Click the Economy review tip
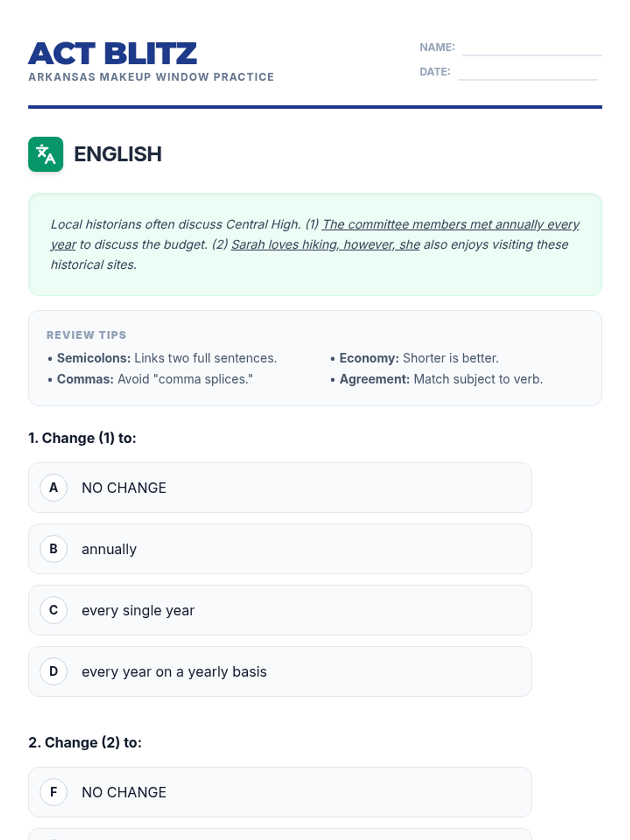 [x=418, y=358]
